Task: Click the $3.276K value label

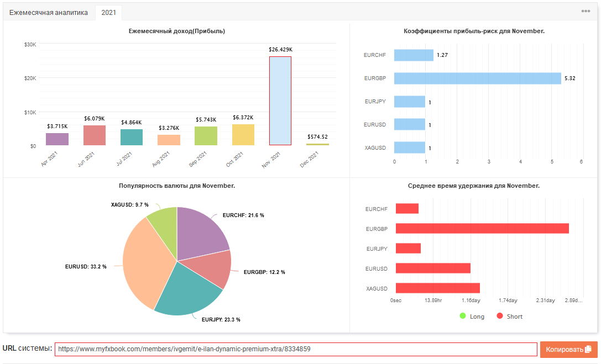Action: coord(169,128)
